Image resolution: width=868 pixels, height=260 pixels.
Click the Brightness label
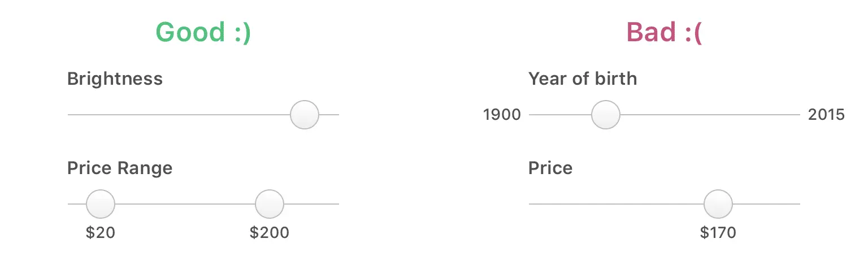pos(115,79)
